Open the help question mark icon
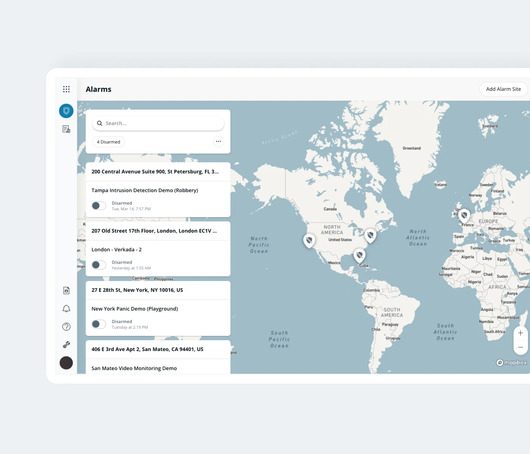 (66, 327)
